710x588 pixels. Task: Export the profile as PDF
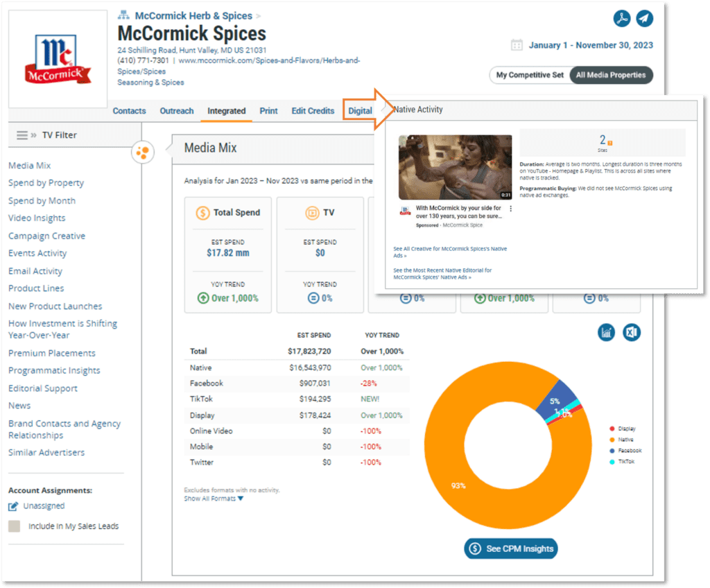point(622,19)
